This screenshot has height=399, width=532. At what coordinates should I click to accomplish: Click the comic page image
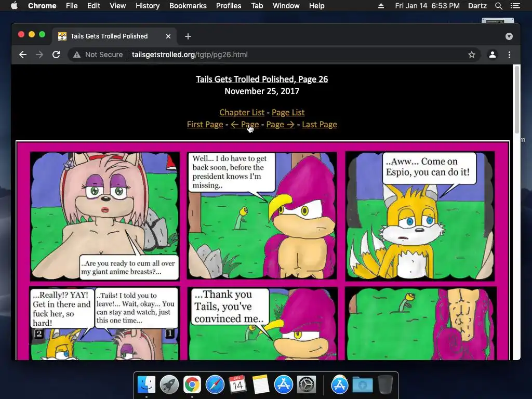[x=262, y=250]
